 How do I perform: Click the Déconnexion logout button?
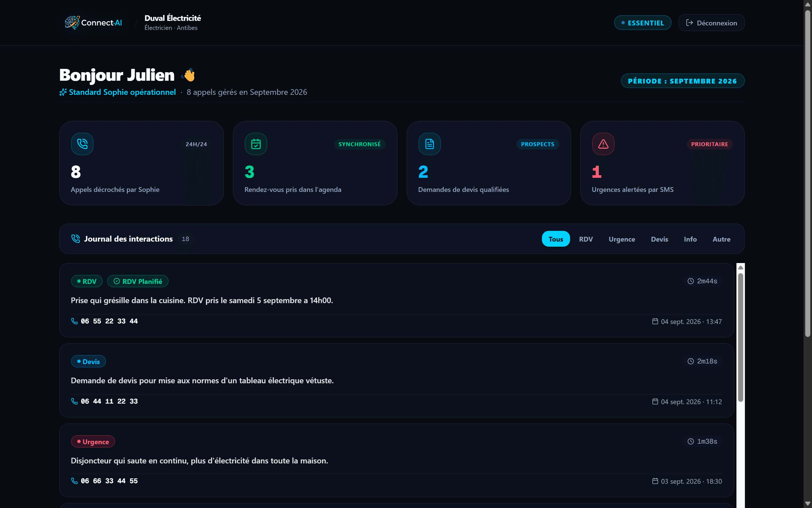tap(711, 23)
